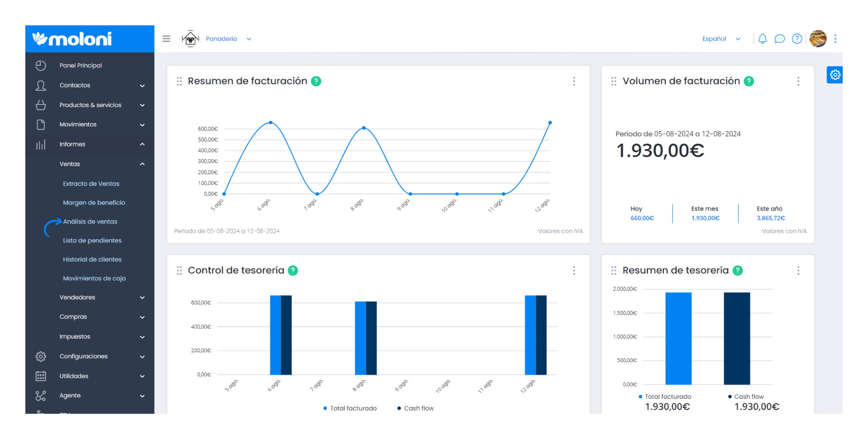Image resolution: width=868 pixels, height=439 pixels.
Task: Toggle Total facturado legend in Resumen de tesorería
Action: point(665,397)
